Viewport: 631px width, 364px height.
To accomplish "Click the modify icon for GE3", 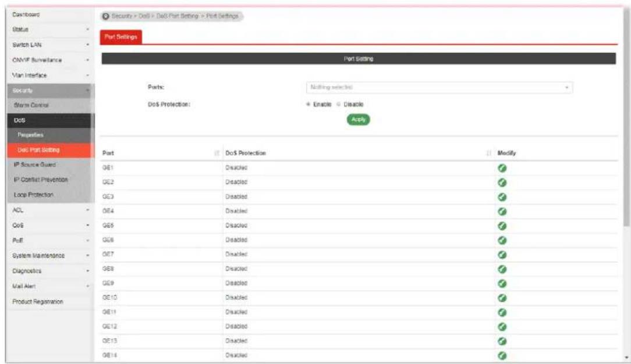I will click(502, 197).
